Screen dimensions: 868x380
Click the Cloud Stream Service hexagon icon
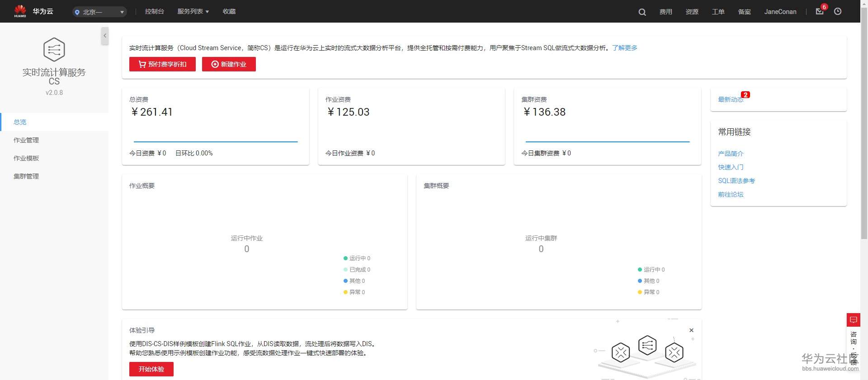[54, 49]
